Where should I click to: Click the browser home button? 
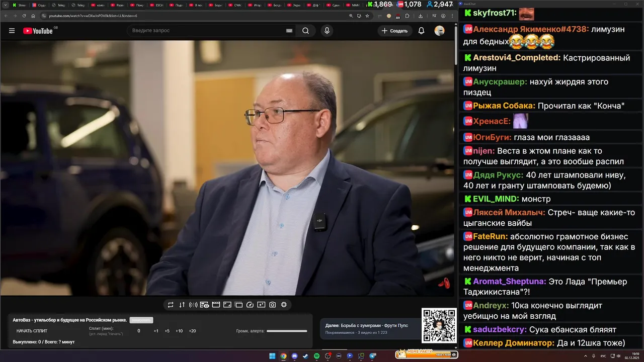click(x=33, y=16)
